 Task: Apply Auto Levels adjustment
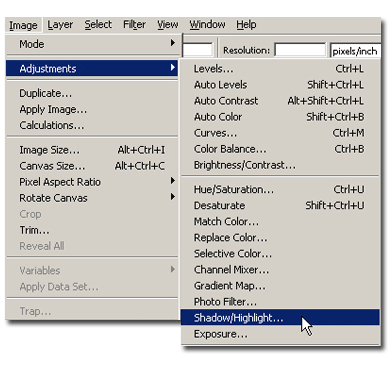280,85
